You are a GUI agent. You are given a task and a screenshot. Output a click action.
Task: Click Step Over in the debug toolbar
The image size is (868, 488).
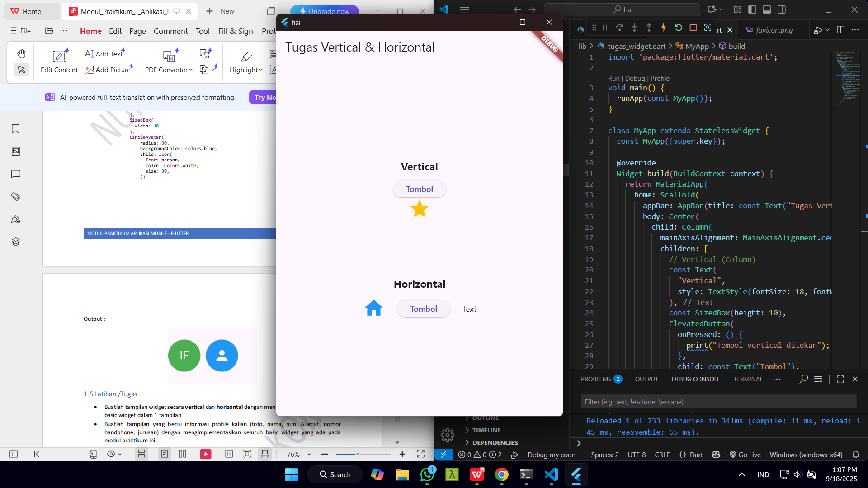pos(619,28)
